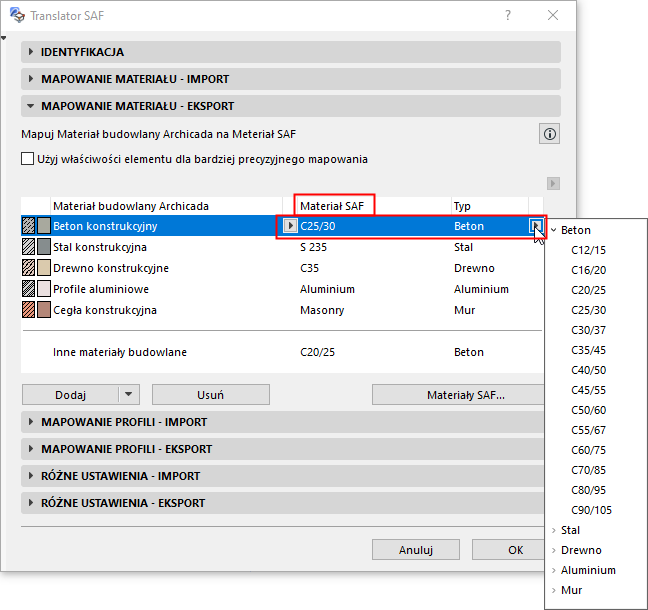Click the beige swatch of Drewno konstrukcyjne
This screenshot has height=610, width=648.
tap(44, 268)
